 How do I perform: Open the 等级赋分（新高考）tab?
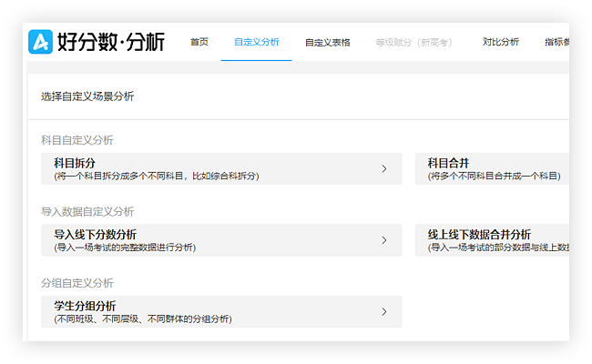[413, 42]
